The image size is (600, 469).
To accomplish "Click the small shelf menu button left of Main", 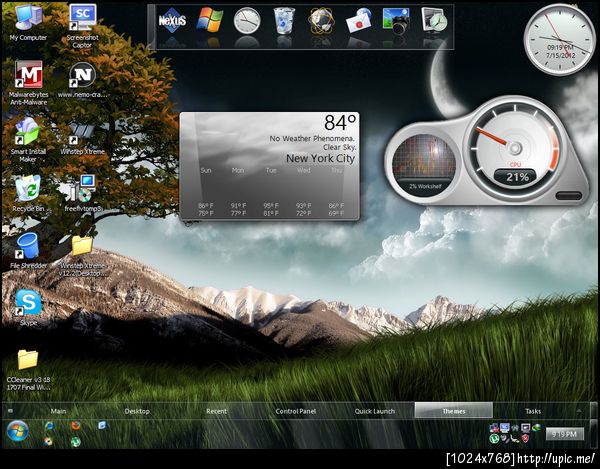I will pos(10,411).
